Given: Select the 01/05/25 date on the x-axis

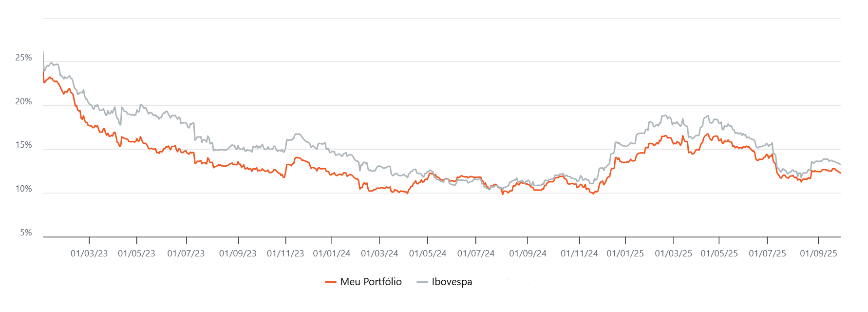Looking at the screenshot, I should (x=719, y=253).
